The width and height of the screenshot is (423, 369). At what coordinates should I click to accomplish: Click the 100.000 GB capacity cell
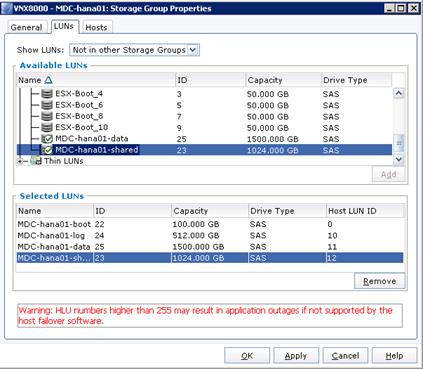tap(196, 224)
